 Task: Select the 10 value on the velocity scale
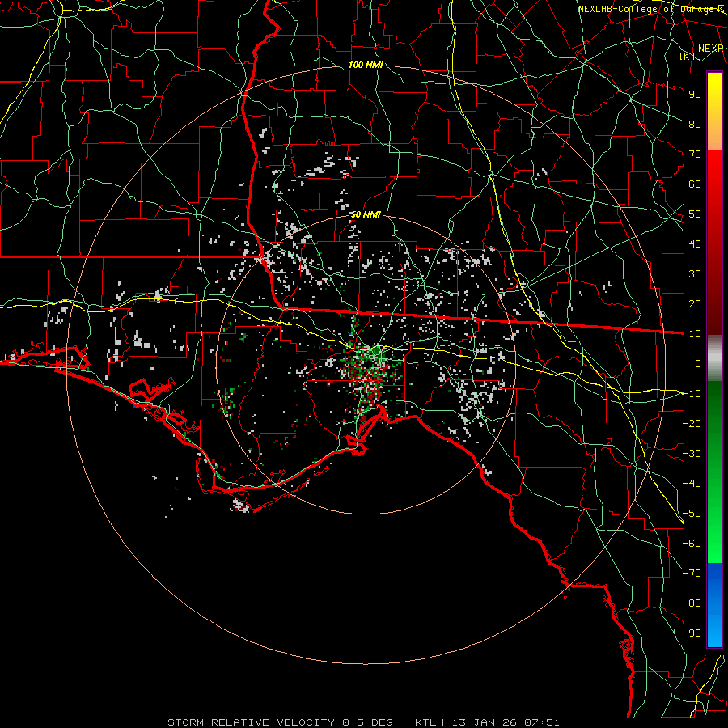tap(695, 334)
